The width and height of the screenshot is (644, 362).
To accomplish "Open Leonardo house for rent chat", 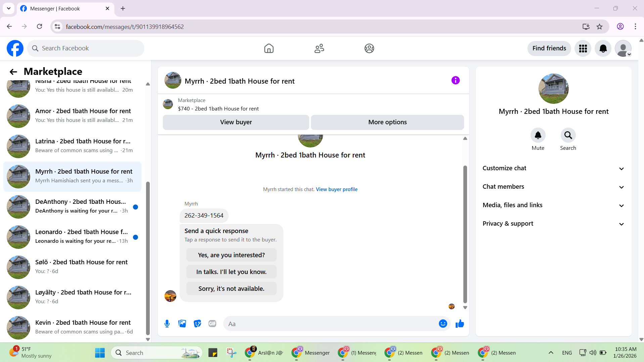I will tap(72, 237).
